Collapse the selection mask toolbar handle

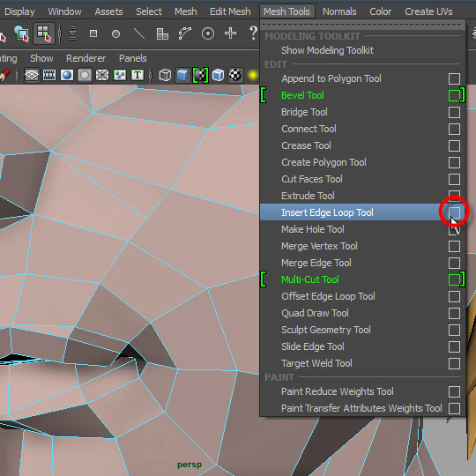(x=60, y=33)
